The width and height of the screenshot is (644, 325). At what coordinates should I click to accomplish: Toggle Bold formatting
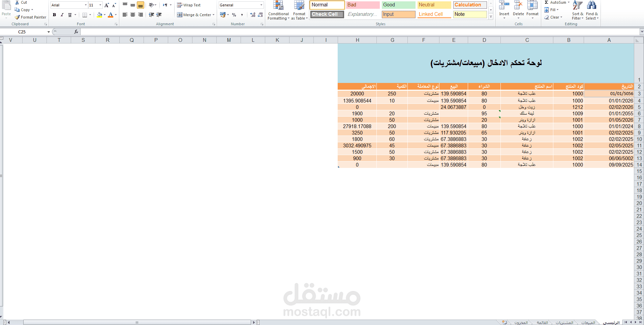click(54, 15)
